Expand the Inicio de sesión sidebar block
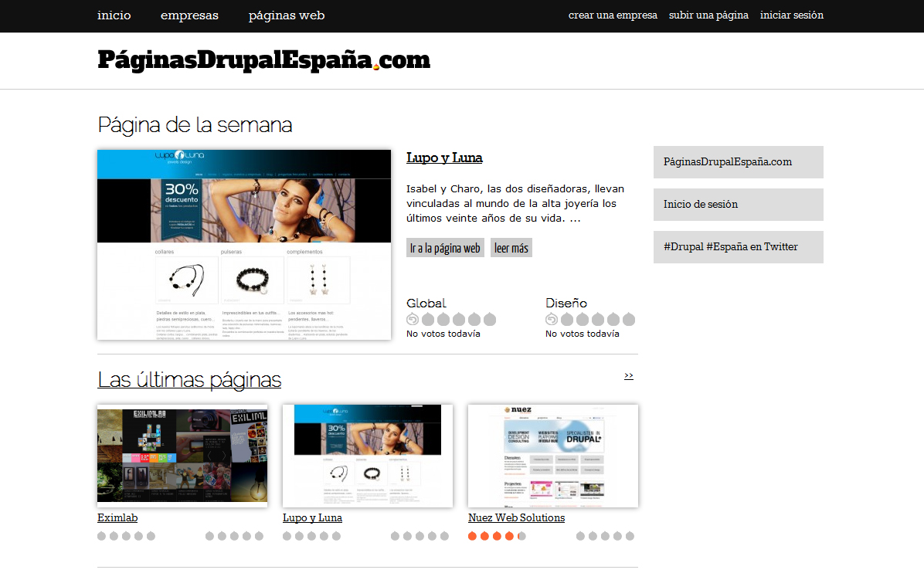 739,205
